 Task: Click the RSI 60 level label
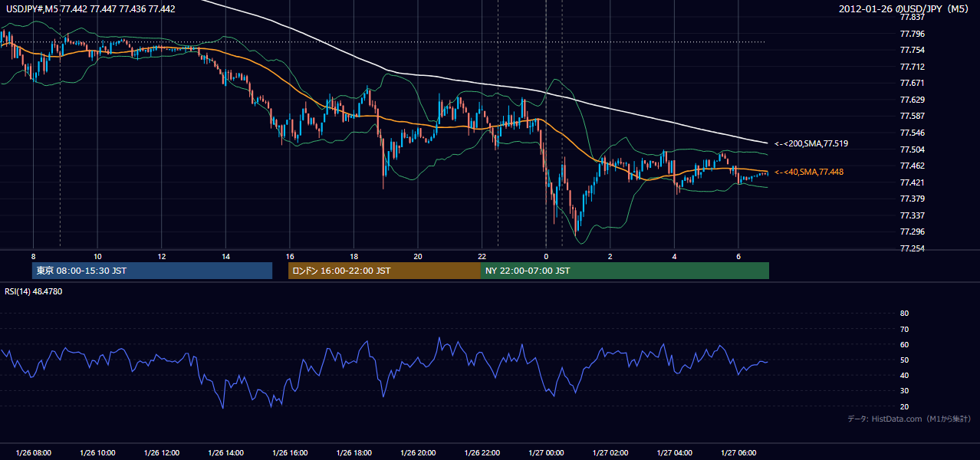(x=904, y=344)
